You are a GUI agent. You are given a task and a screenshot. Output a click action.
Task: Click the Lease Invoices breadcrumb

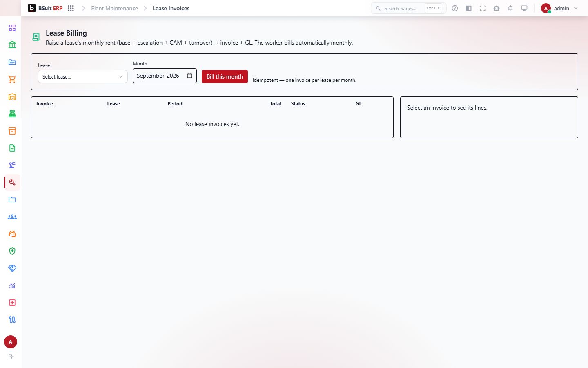(x=171, y=8)
